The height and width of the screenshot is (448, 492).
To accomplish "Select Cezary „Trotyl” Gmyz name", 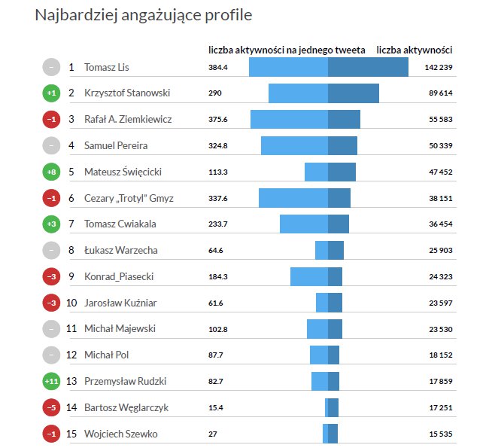I will tap(128, 198).
